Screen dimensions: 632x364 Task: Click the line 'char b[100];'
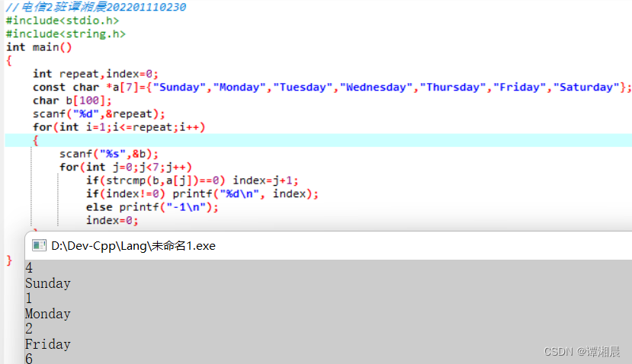(72, 101)
